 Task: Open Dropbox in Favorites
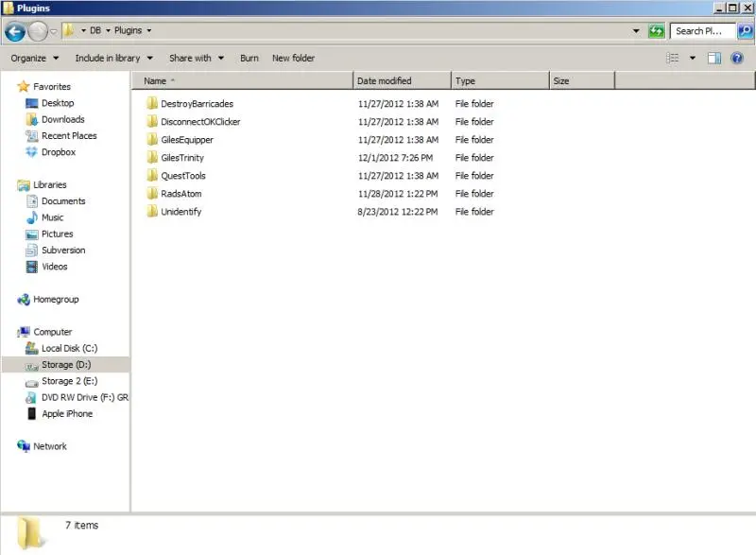click(59, 152)
